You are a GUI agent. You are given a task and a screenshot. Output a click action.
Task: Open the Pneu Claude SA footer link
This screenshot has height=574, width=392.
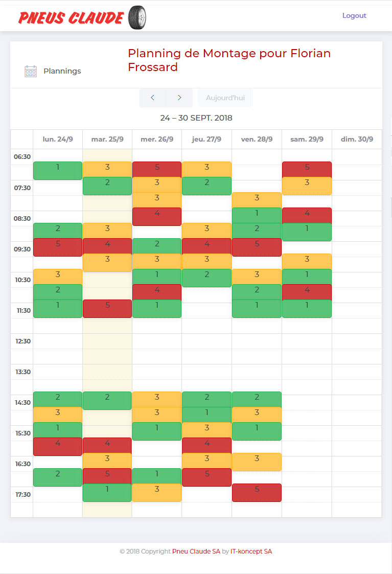tap(196, 552)
